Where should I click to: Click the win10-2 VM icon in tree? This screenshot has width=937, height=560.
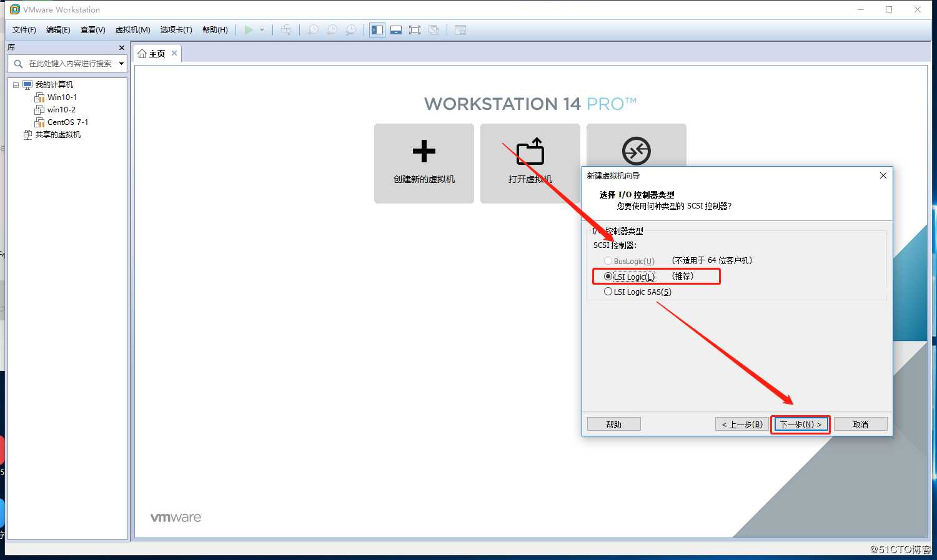[39, 110]
